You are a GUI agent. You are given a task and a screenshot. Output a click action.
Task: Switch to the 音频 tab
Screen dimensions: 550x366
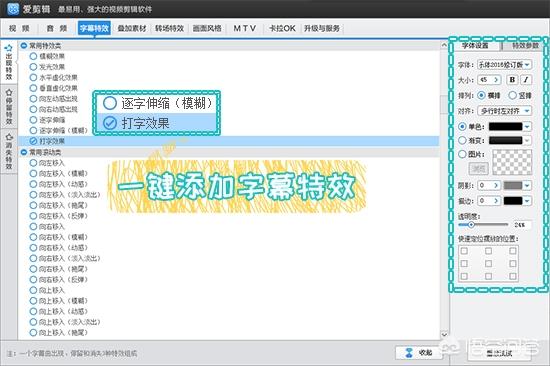pyautogui.click(x=57, y=28)
